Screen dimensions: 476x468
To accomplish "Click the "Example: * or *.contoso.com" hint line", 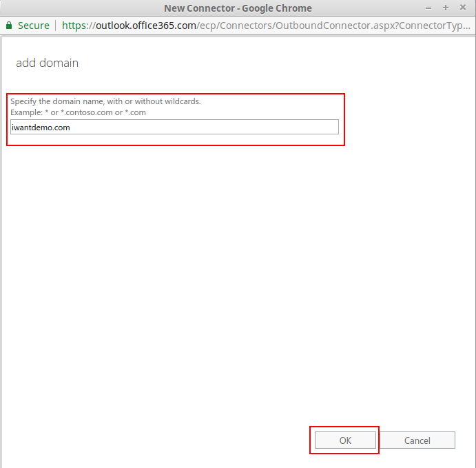I will click(78, 112).
